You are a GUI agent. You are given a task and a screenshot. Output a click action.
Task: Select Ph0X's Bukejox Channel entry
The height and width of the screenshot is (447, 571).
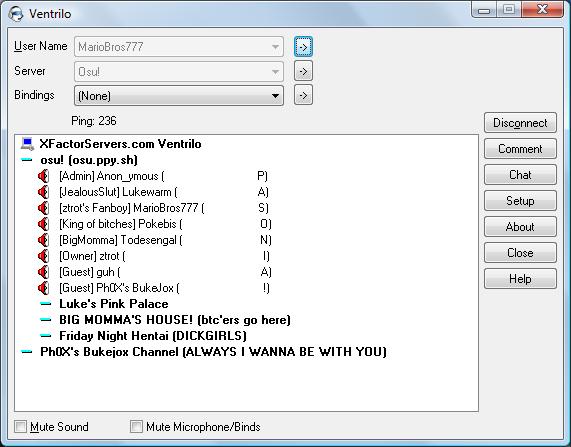(213, 352)
